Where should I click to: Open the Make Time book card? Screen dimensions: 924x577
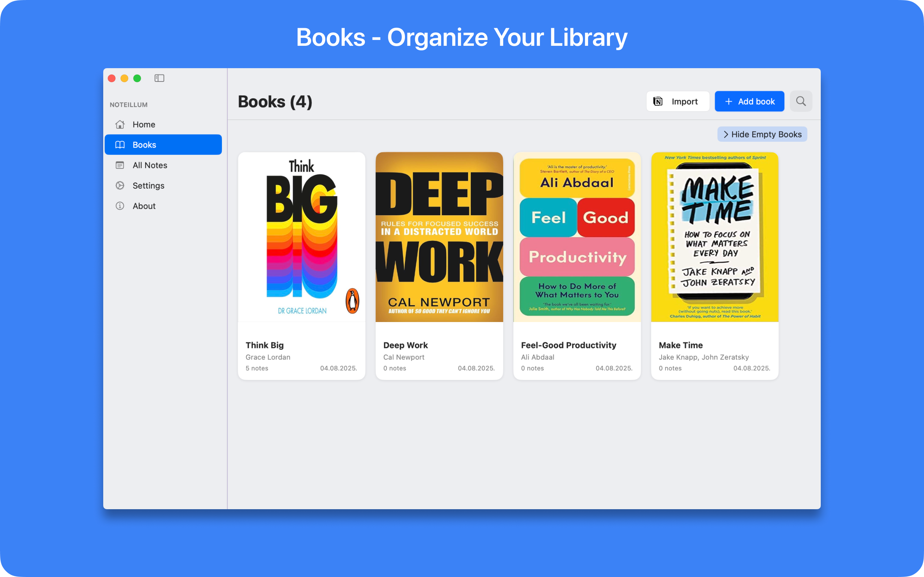714,266
